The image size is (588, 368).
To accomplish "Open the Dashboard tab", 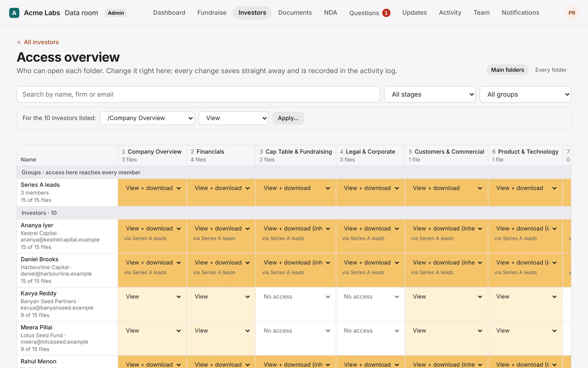I will coord(169,13).
